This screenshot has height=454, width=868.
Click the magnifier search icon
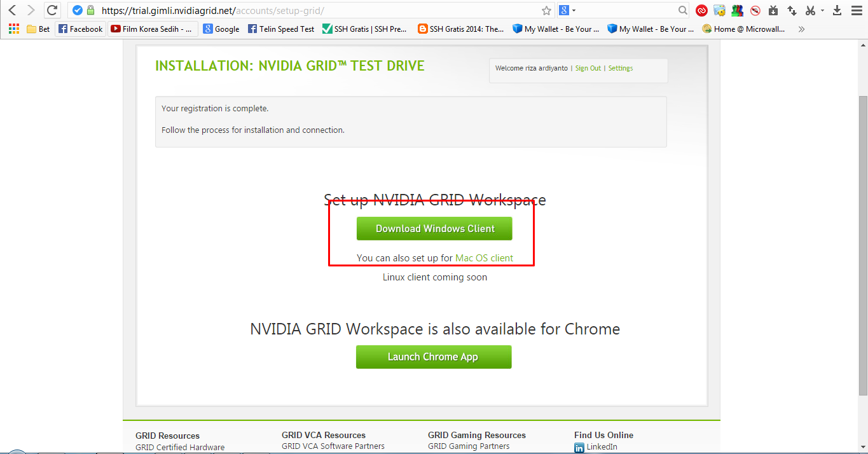click(x=683, y=10)
